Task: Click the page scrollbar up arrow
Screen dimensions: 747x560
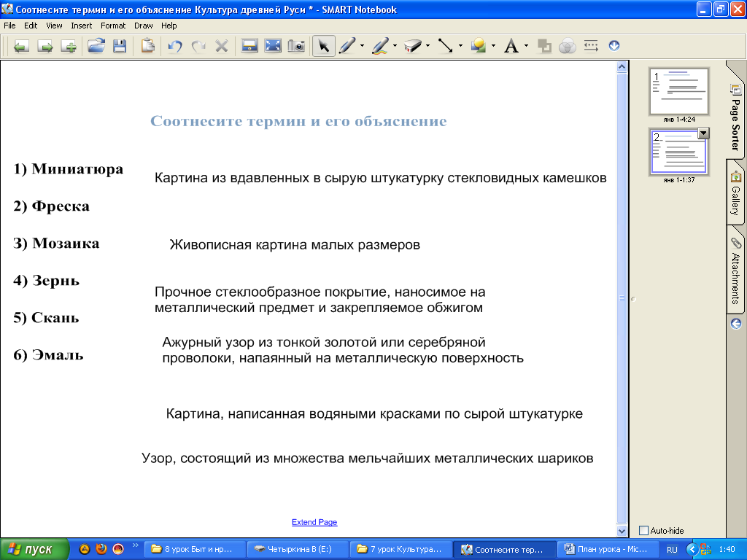Action: coord(622,66)
